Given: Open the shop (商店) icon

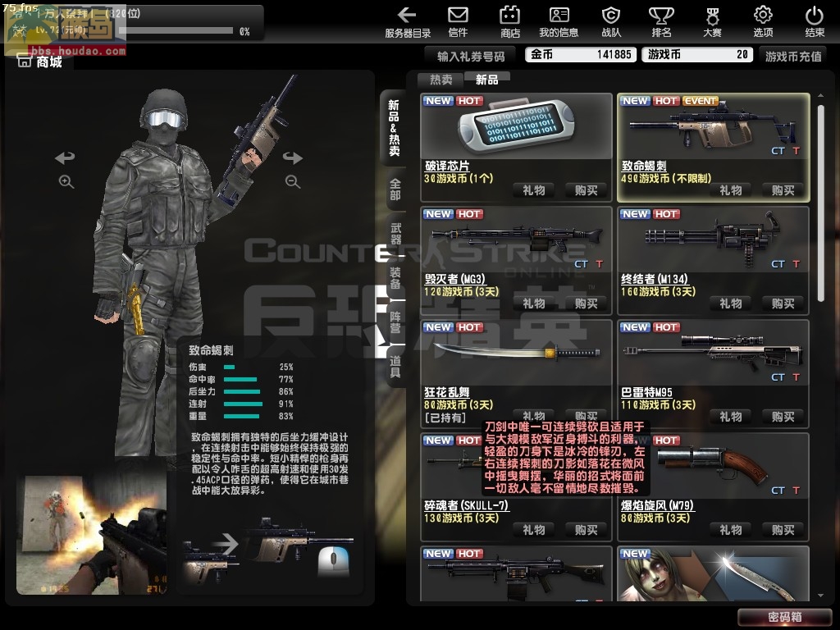Looking at the screenshot, I should [509, 22].
